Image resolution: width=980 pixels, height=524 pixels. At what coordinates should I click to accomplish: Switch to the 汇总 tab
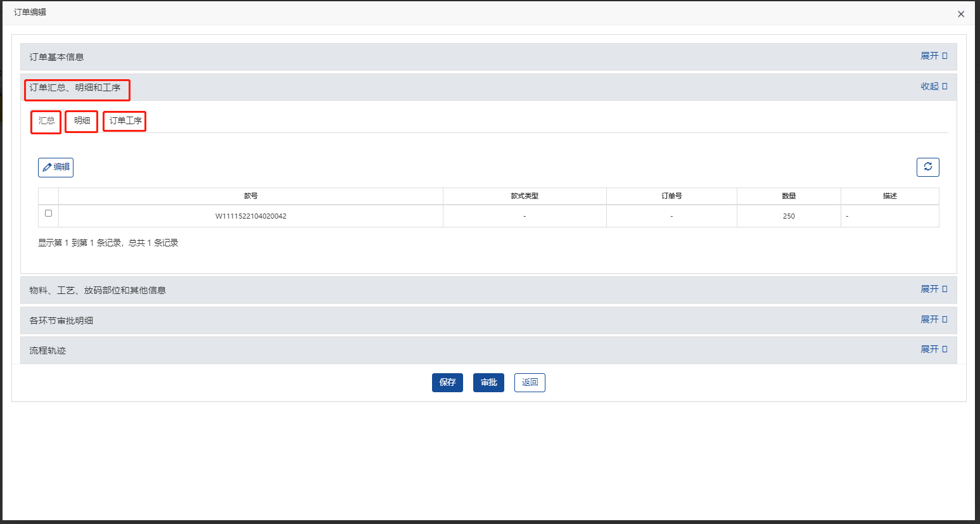pyautogui.click(x=46, y=121)
